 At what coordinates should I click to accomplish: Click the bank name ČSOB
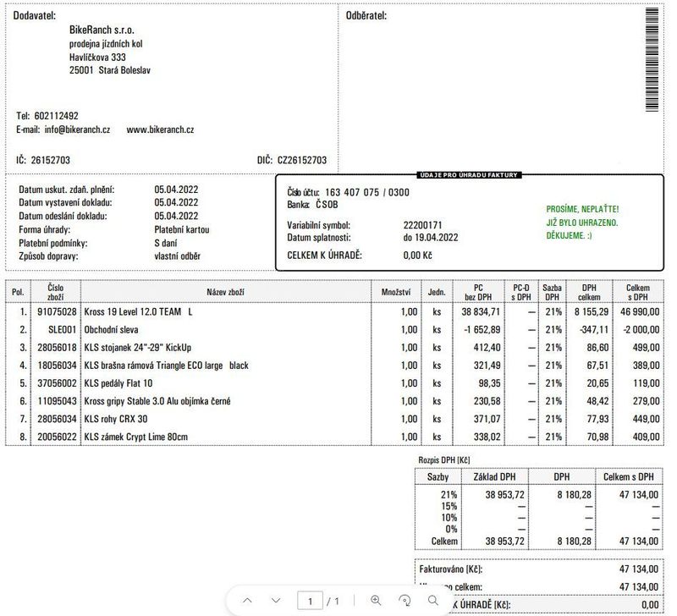point(327,204)
